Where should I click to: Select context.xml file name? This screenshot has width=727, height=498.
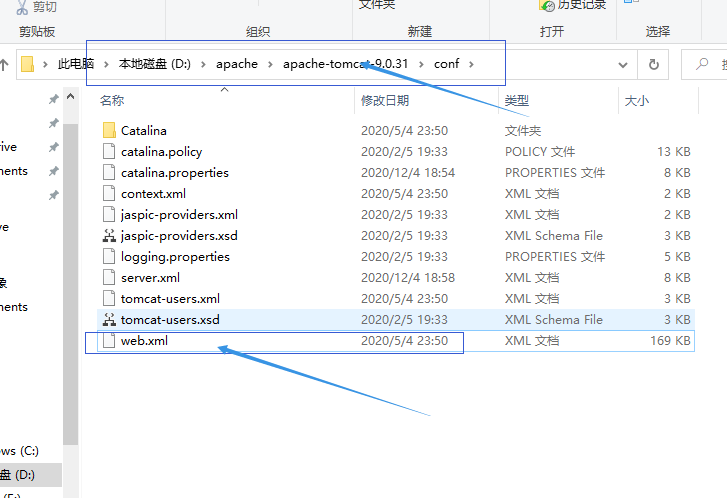click(x=153, y=194)
